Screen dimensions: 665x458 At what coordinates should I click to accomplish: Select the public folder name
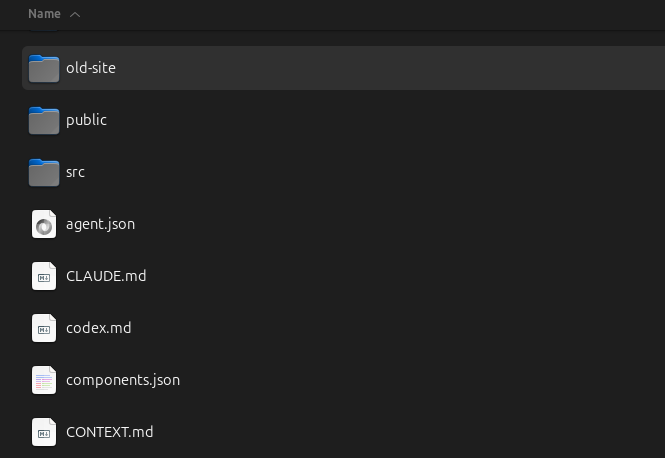[x=86, y=120]
